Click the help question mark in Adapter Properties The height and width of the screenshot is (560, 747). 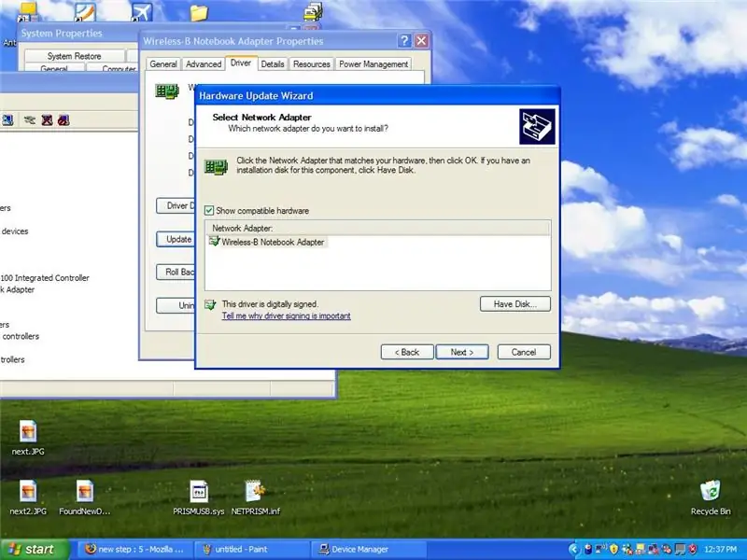[x=404, y=41]
